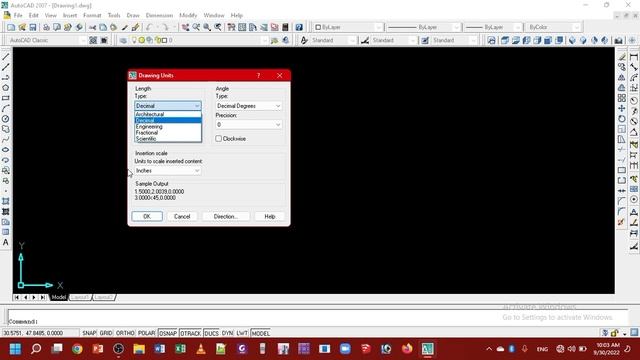This screenshot has width=640, height=360.
Task: Toggle SNAP in status bar
Action: click(89, 333)
